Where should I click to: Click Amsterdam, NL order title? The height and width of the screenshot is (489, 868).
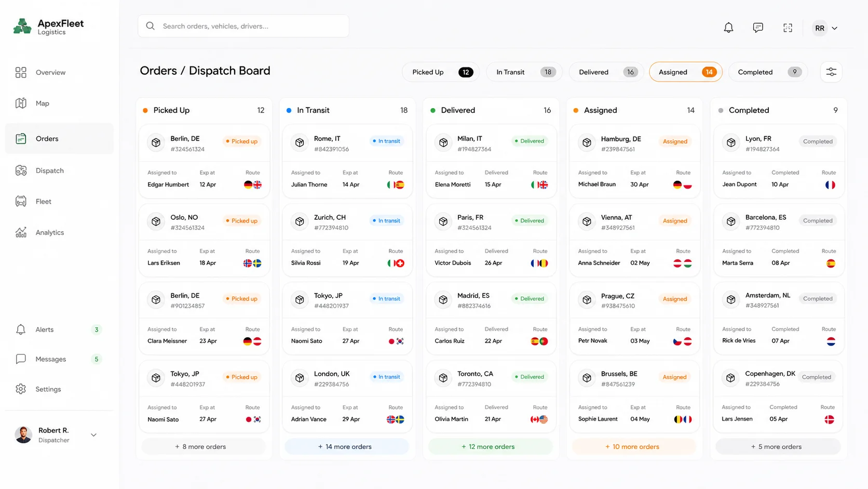pos(768,295)
